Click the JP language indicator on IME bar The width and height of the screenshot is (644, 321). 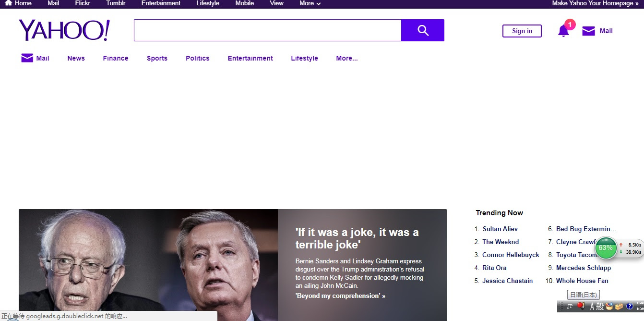(570, 306)
